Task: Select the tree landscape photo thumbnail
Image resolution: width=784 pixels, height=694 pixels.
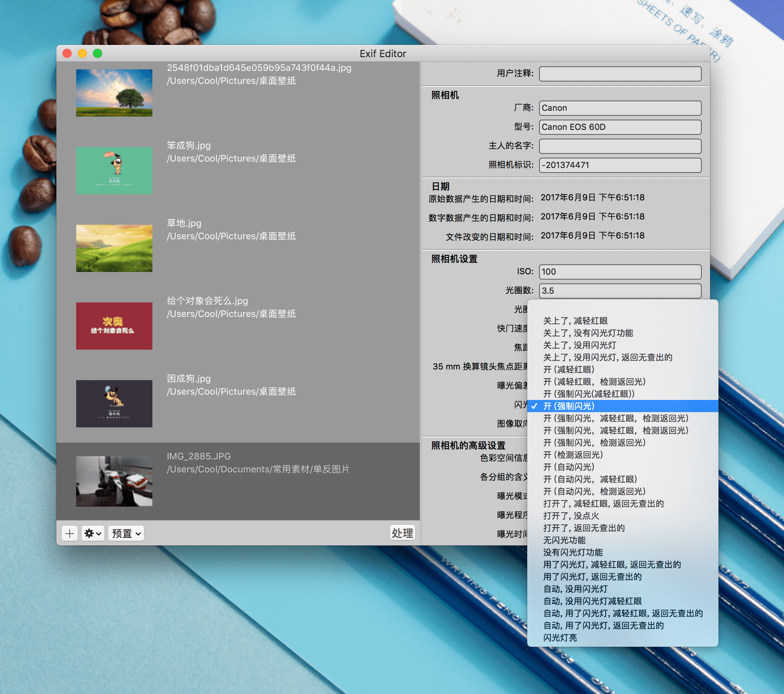Action: click(x=114, y=93)
